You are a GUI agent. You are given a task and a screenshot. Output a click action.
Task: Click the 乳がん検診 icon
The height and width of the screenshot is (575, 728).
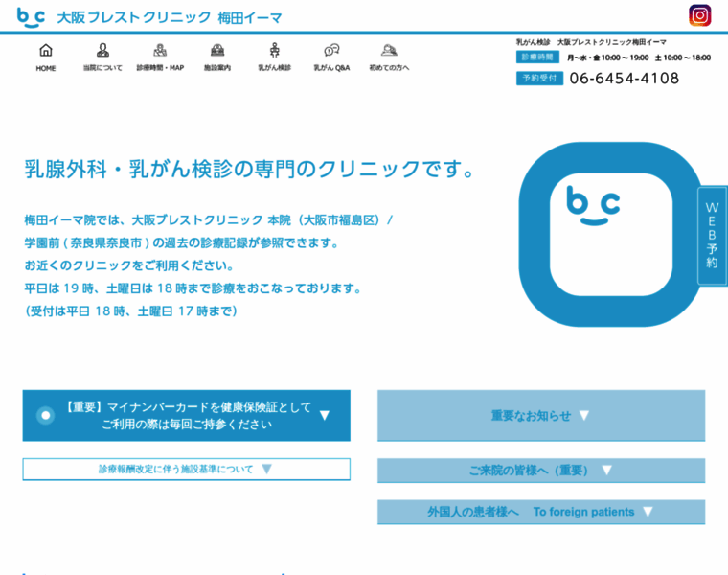point(274,50)
